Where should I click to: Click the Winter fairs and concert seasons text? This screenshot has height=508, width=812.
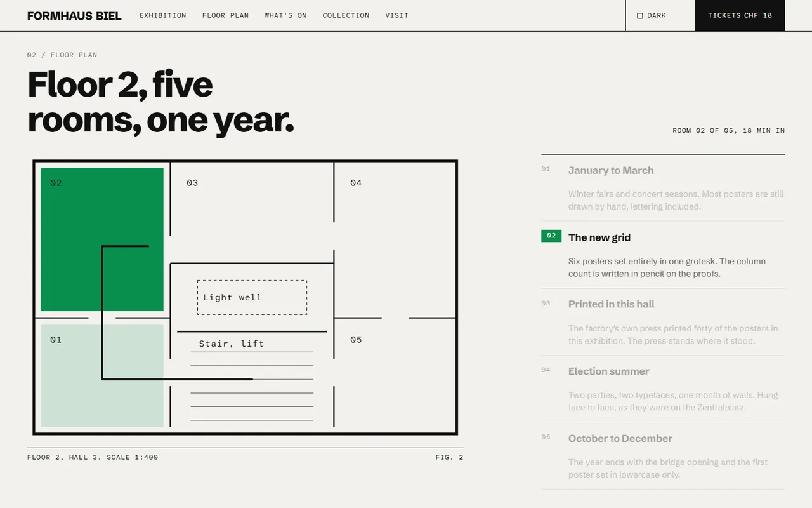(x=676, y=200)
